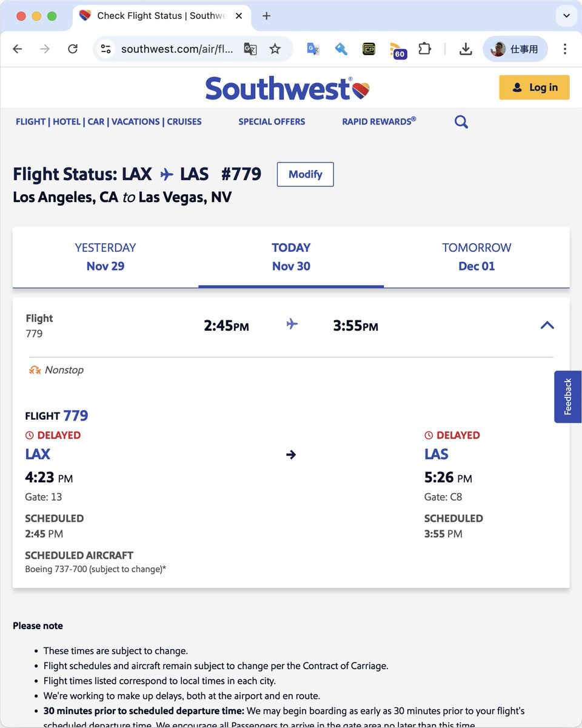Open the tab search dropdown arrow

pyautogui.click(x=566, y=16)
